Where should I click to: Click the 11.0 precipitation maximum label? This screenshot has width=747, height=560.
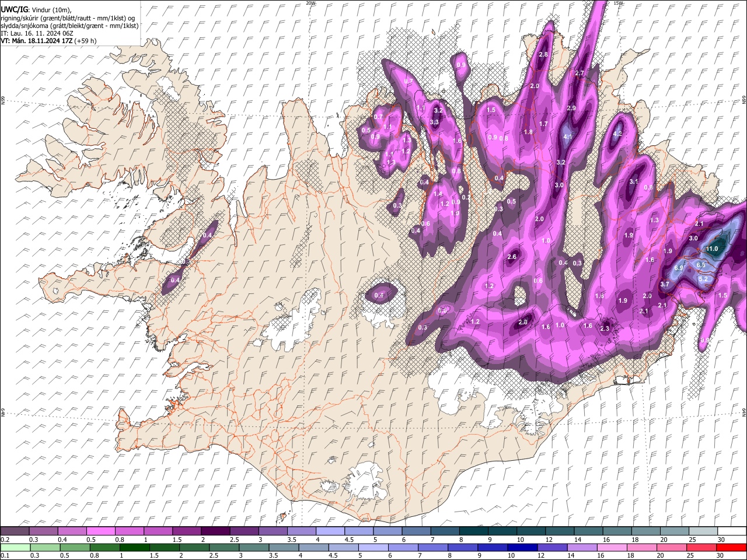[712, 249]
